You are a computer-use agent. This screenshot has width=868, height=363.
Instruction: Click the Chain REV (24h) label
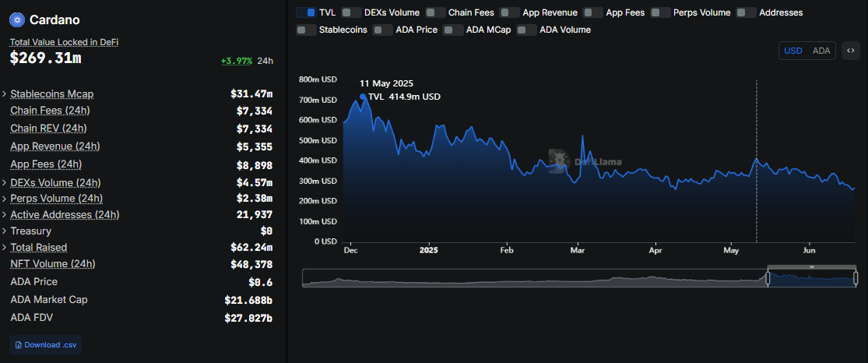(x=49, y=128)
